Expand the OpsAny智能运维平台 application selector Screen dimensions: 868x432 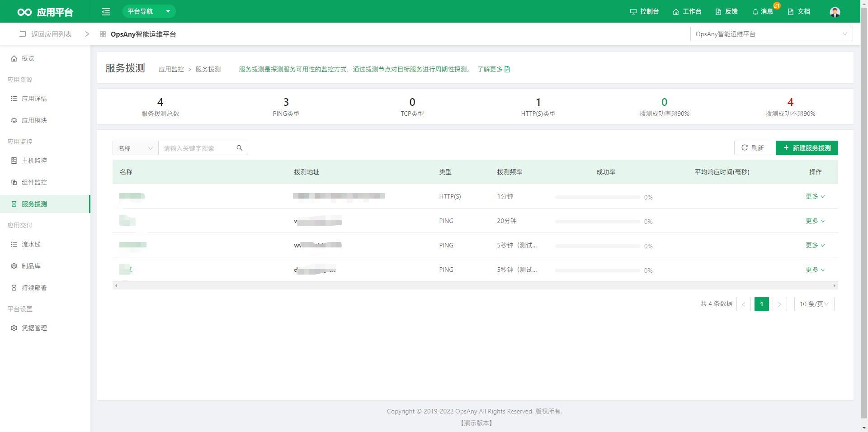point(771,34)
